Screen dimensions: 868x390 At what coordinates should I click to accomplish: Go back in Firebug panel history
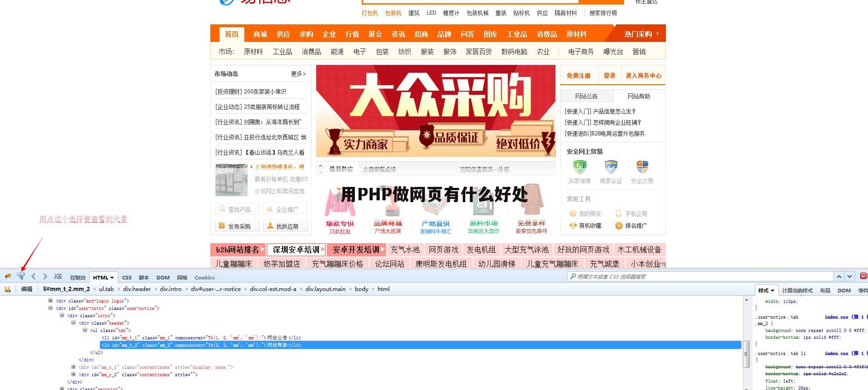pyautogui.click(x=33, y=276)
